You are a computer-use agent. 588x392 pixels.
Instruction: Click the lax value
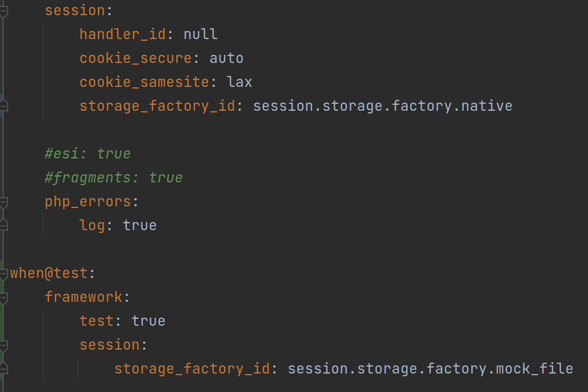click(239, 82)
